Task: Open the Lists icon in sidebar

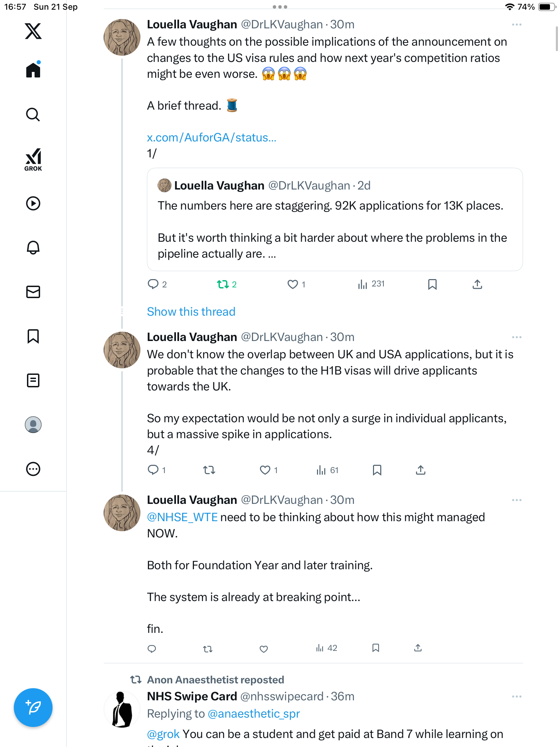Action: click(33, 380)
